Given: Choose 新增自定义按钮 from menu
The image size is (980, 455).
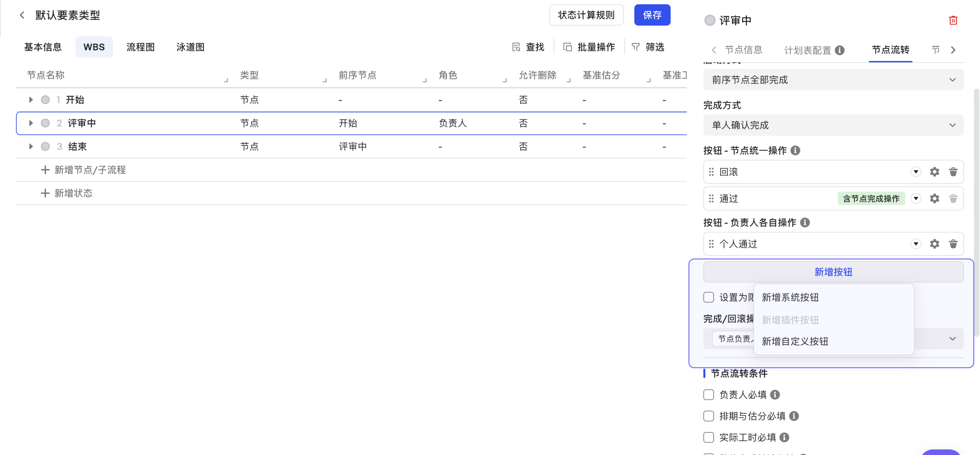Looking at the screenshot, I should point(834,341).
